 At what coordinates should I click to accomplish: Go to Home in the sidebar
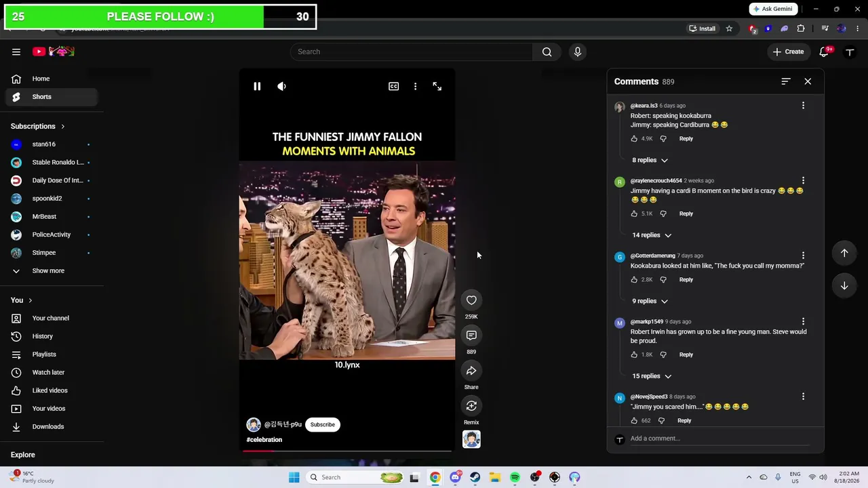[52, 79]
